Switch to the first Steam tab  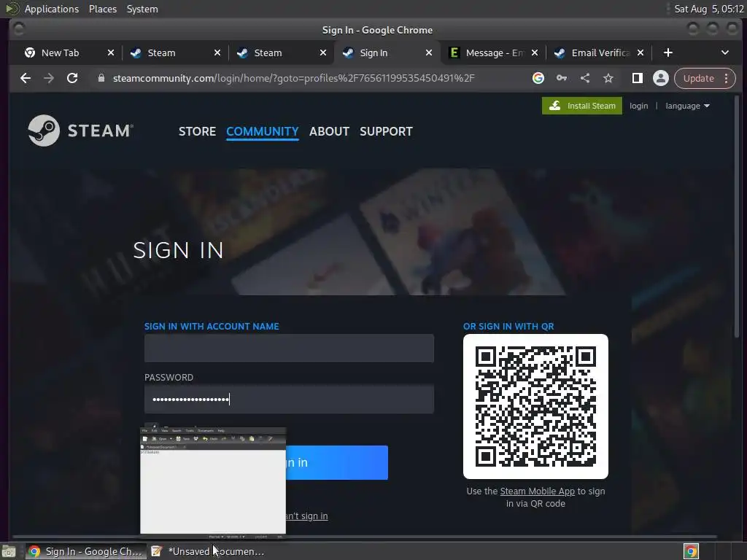click(x=161, y=52)
